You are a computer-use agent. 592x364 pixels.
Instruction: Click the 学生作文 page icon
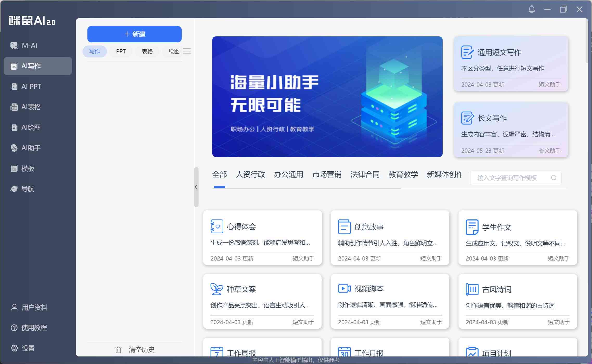[x=472, y=227]
